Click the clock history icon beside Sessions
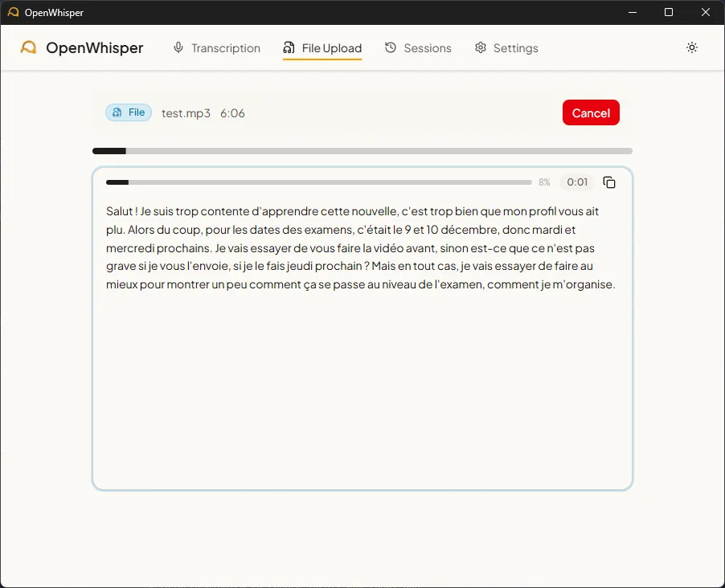 pos(391,48)
